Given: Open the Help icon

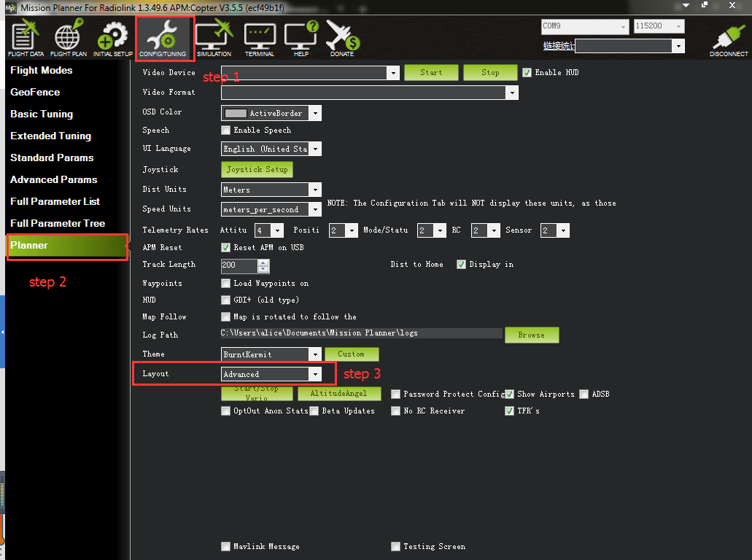Looking at the screenshot, I should tap(301, 38).
